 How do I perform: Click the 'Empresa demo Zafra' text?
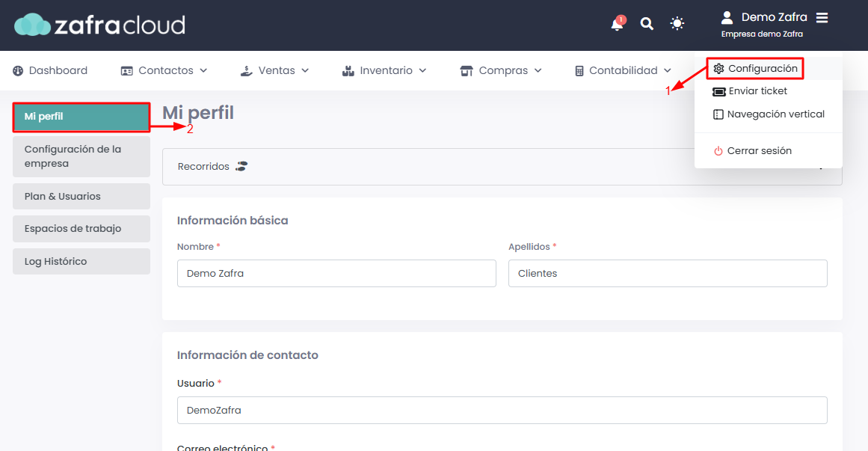pyautogui.click(x=762, y=34)
